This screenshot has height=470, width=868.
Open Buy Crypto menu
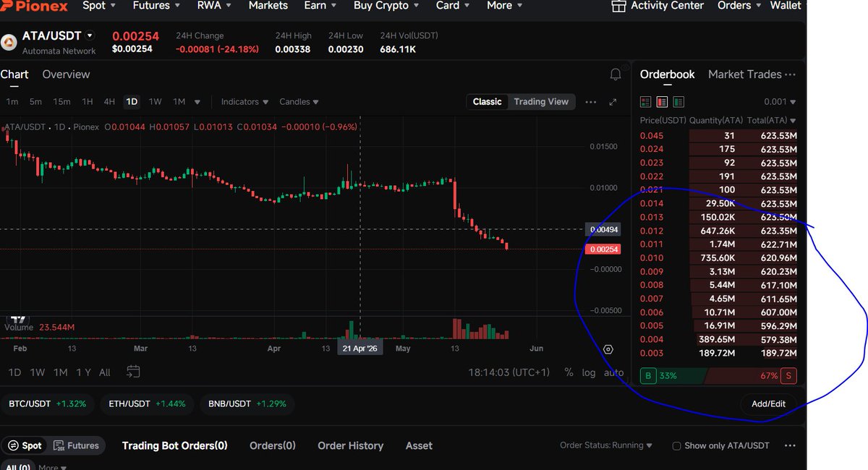coord(386,6)
